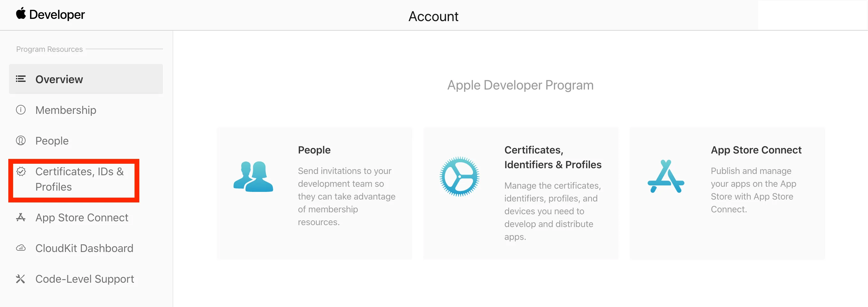Open Certificates, Identifiers & Profiles card title

[x=553, y=157]
